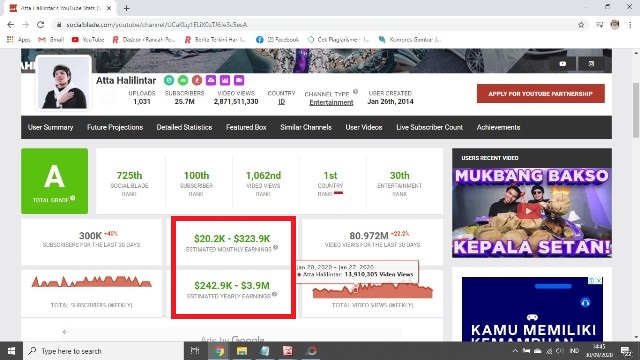Click the estimated monthly earnings help icon

pos(276,247)
